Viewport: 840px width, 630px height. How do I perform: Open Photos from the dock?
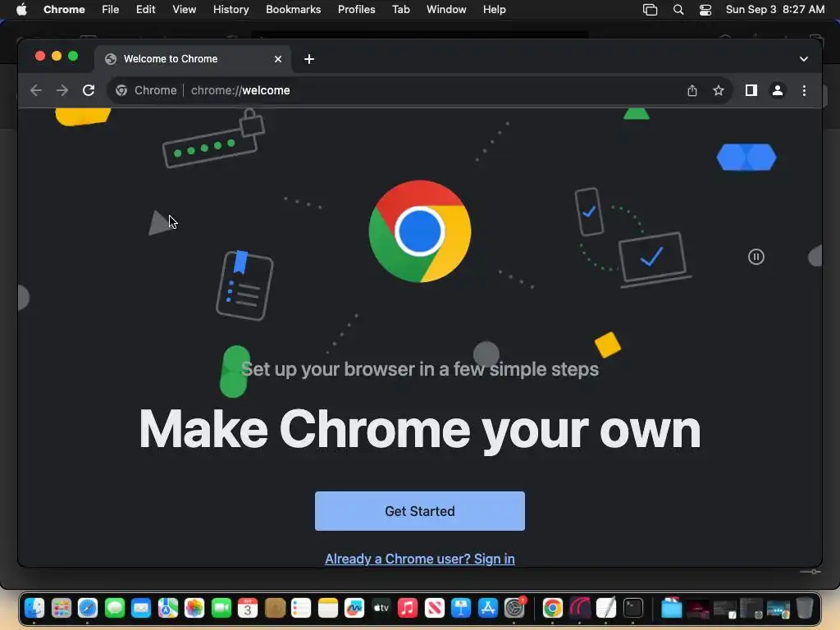[194, 608]
